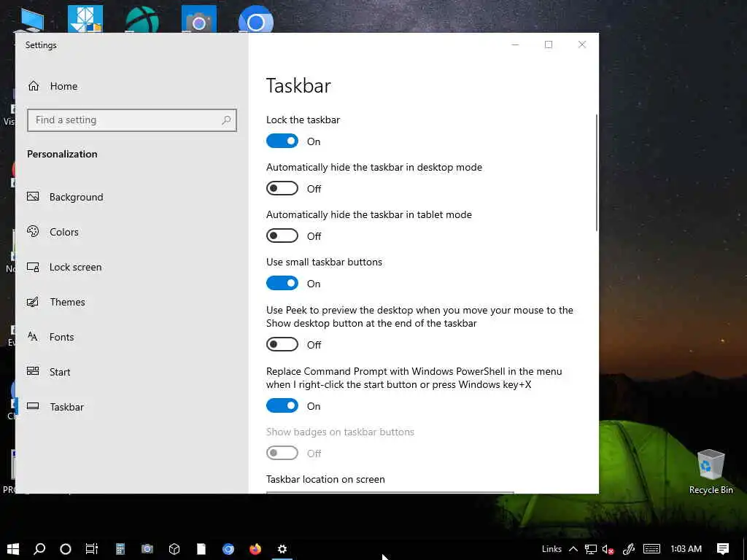Open the Start settings page

pyautogui.click(x=49, y=372)
